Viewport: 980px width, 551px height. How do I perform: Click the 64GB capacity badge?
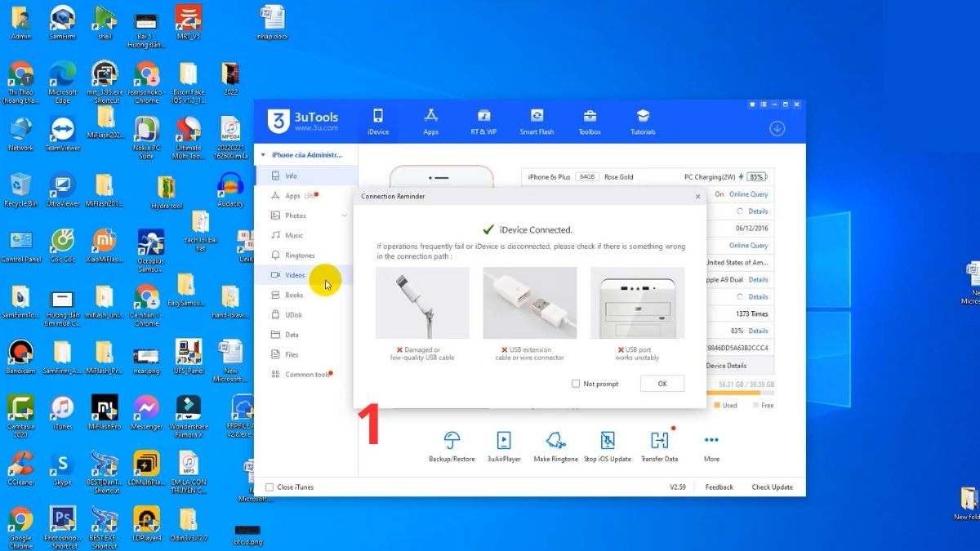586,176
